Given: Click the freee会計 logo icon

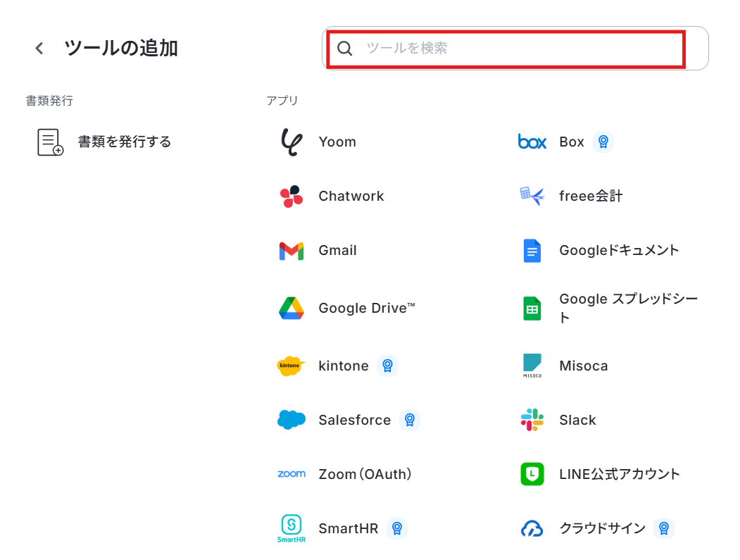Looking at the screenshot, I should 532,196.
